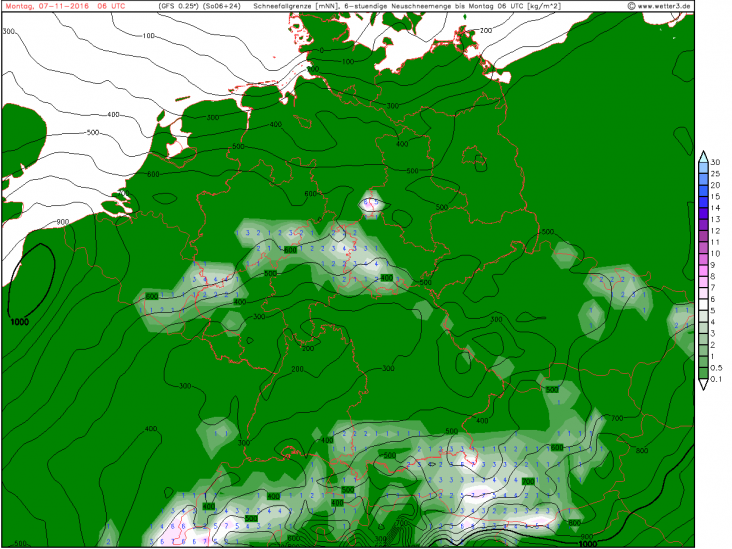The height and width of the screenshot is (549, 732).
Task: Select the 15 value in the legend
Action: point(717,197)
